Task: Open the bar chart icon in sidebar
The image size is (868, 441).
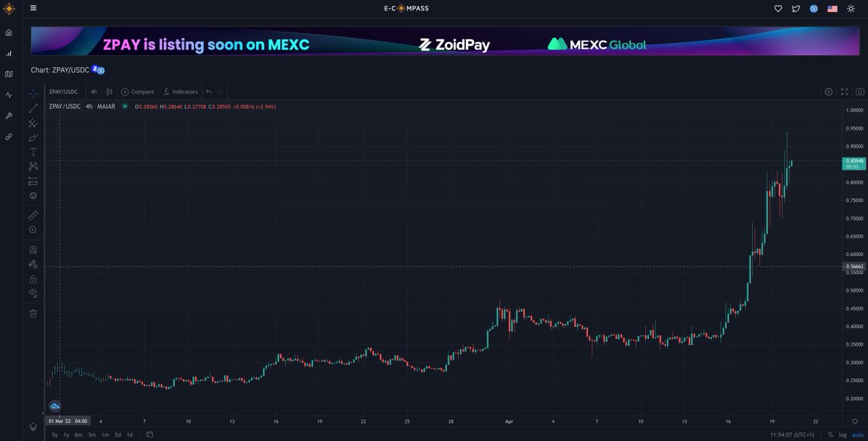Action: [9, 53]
